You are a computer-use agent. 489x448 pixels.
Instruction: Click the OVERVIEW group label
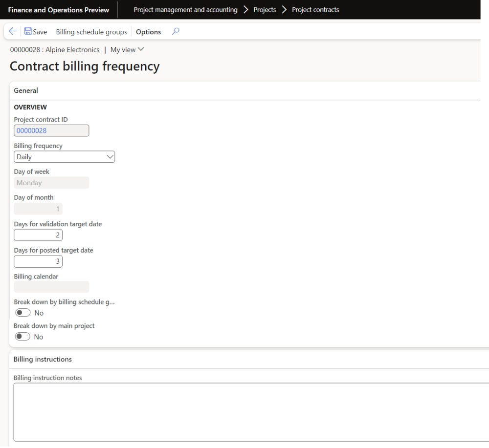(30, 107)
